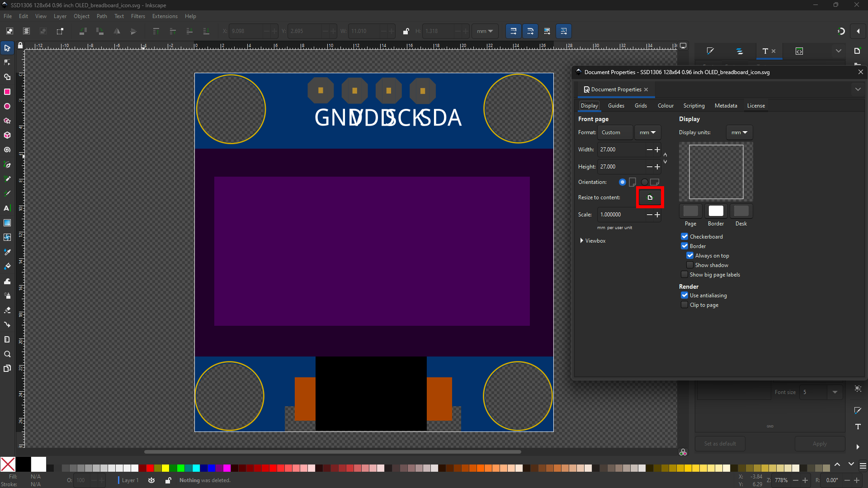Select the 3D Box tool
The image size is (868, 488).
coord(7,135)
